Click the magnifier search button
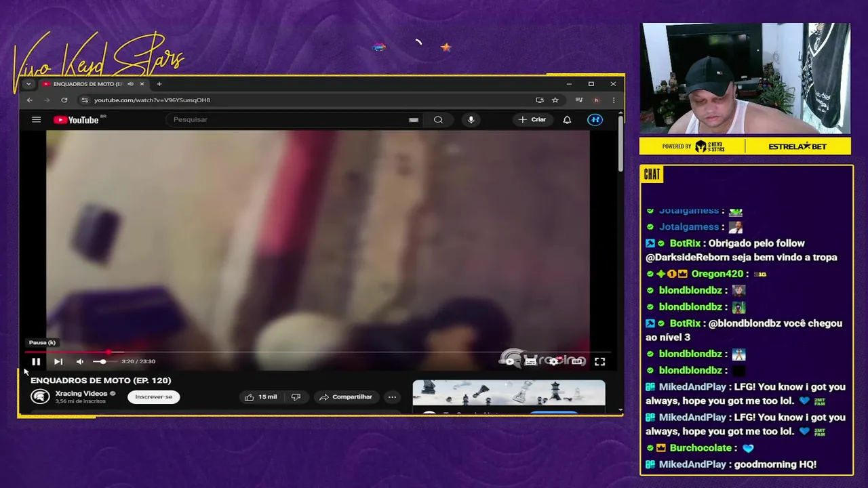 tap(438, 119)
